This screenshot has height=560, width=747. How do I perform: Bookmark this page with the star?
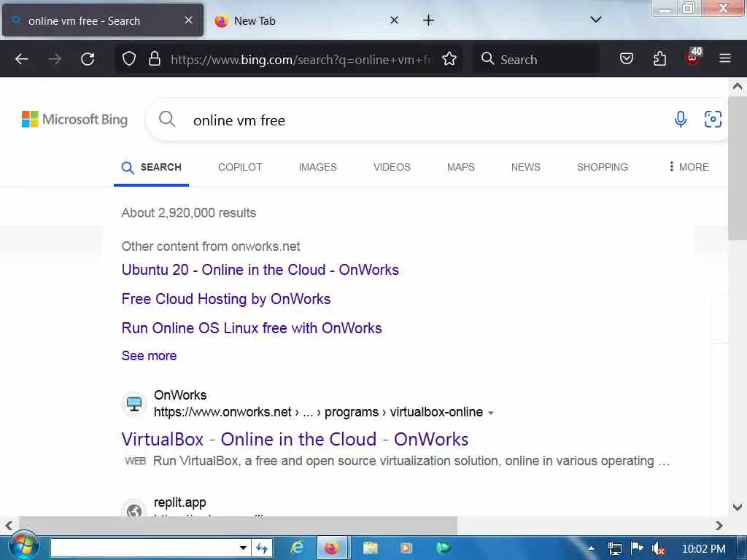tap(449, 59)
